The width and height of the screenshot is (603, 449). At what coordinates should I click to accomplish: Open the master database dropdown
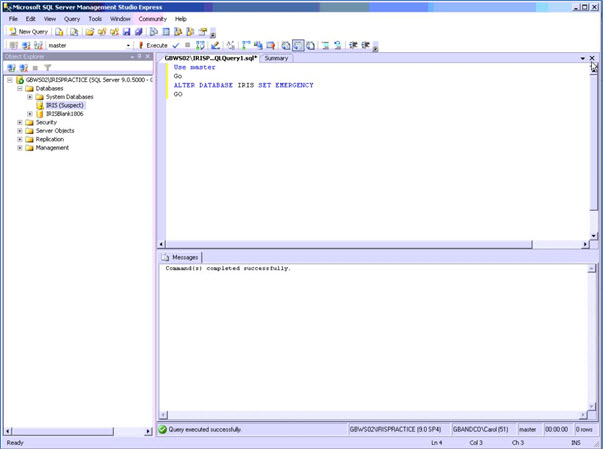pyautogui.click(x=128, y=45)
